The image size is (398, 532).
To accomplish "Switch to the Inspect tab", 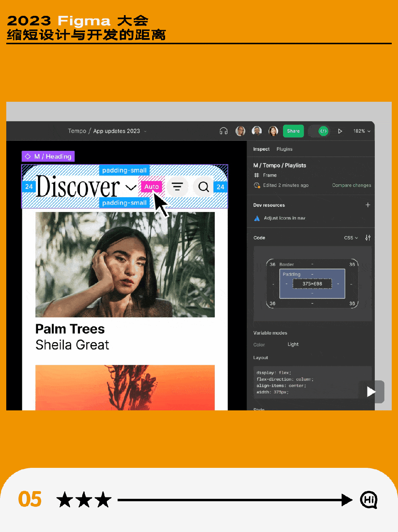I will click(261, 149).
